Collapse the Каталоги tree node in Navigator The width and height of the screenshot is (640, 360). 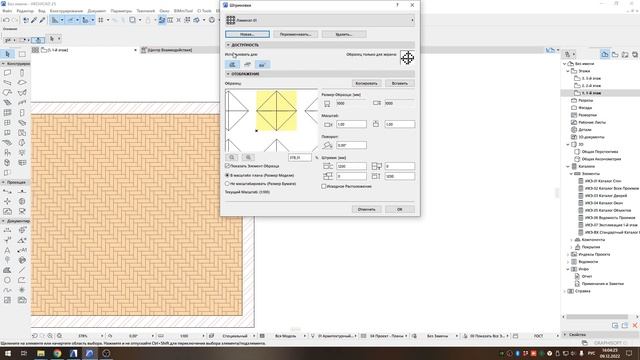(568, 167)
